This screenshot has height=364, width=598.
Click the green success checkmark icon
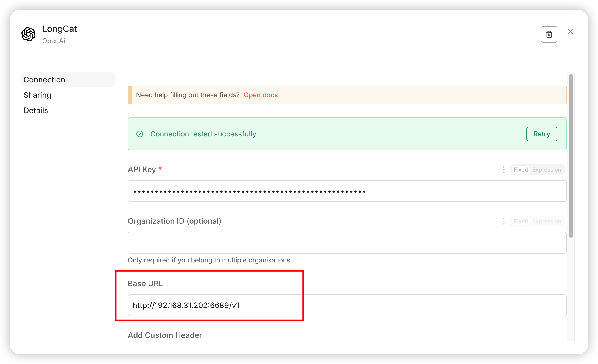[140, 134]
